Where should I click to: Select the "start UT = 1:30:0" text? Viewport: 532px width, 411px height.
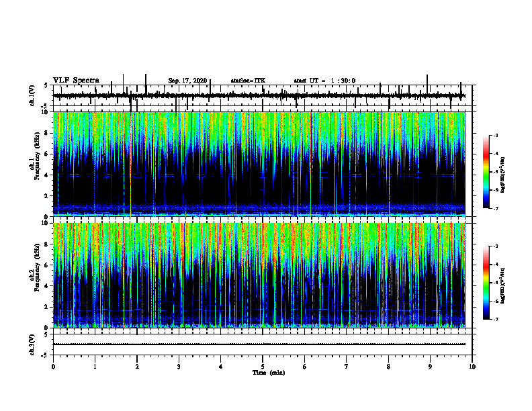point(324,81)
